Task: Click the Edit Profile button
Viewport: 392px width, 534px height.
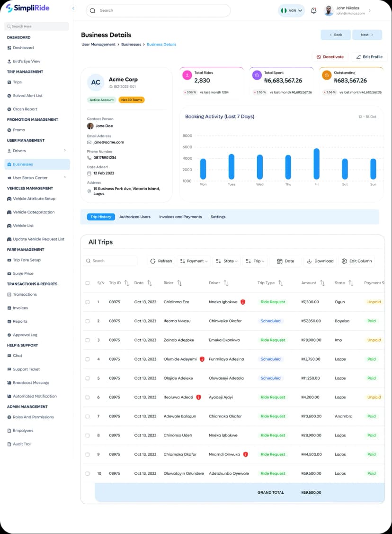Action: pyautogui.click(x=369, y=57)
